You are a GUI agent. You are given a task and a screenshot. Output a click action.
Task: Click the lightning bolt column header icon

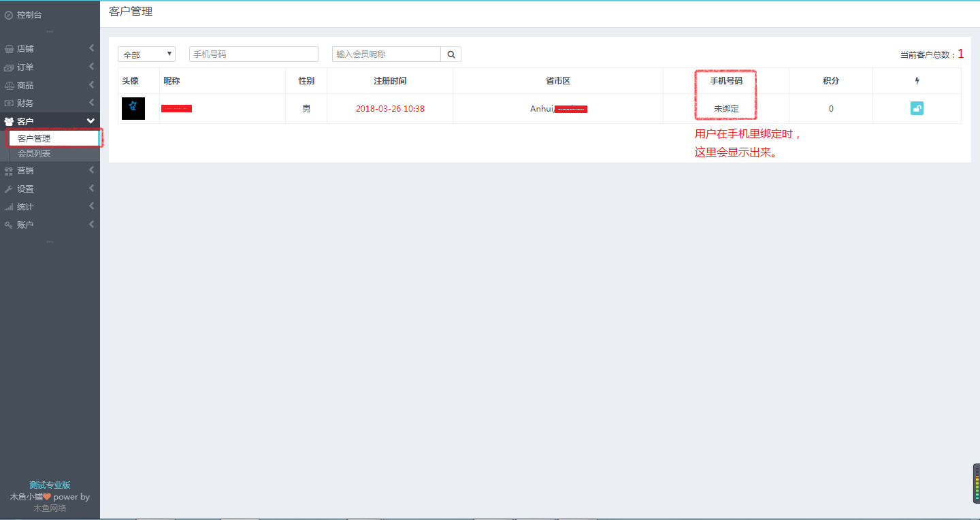(x=917, y=81)
